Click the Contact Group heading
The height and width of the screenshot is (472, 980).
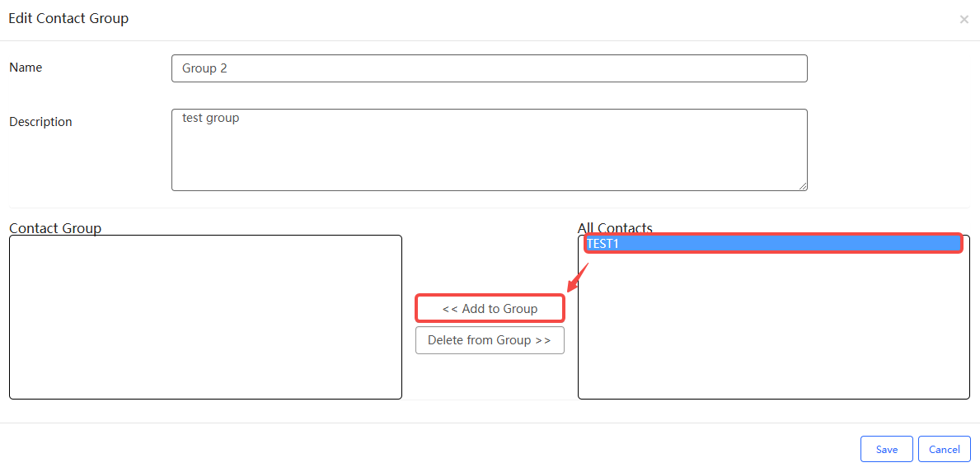(x=55, y=228)
